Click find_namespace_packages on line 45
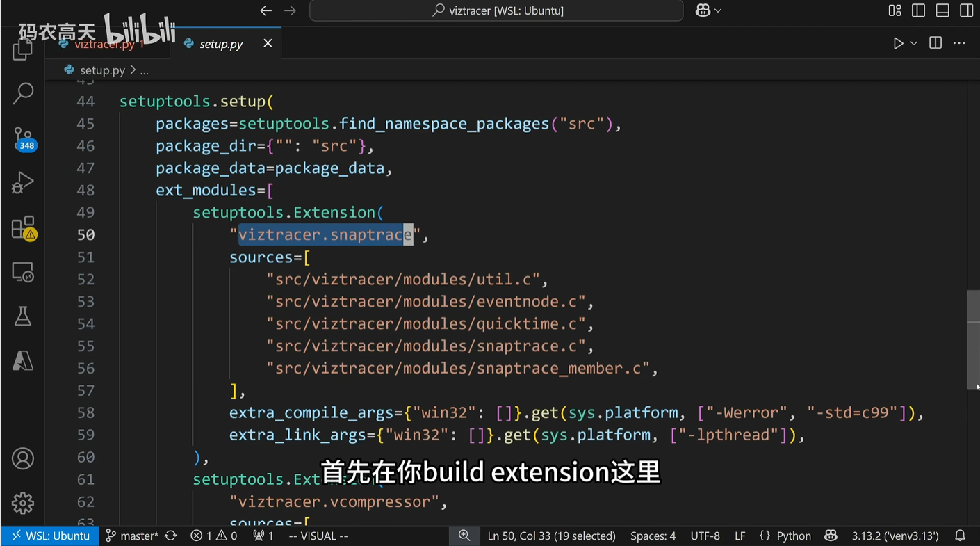The image size is (980, 546). [x=444, y=124]
